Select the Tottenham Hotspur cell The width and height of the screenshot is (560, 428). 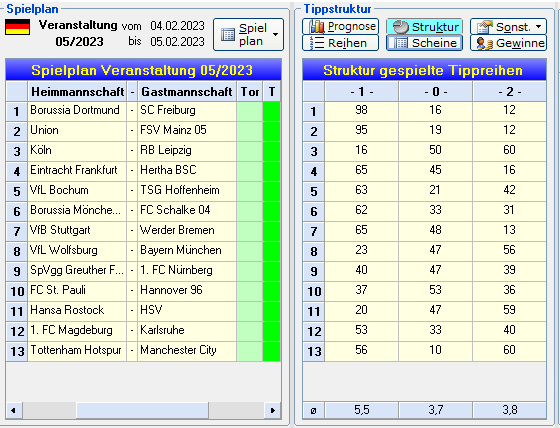pyautogui.click(x=77, y=352)
